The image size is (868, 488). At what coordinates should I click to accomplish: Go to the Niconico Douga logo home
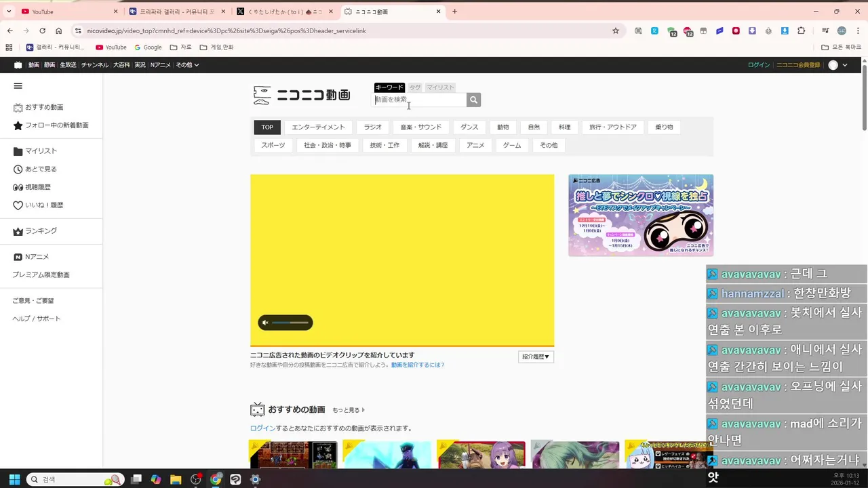[x=302, y=95]
